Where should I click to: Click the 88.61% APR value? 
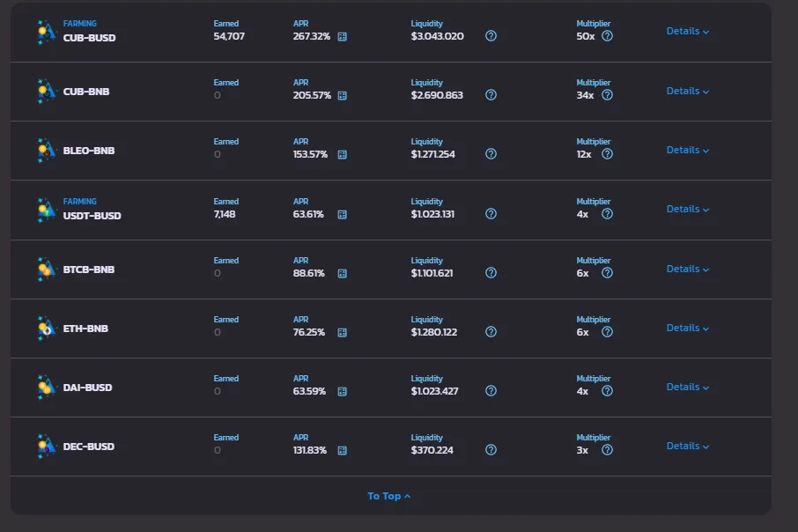[309, 273]
